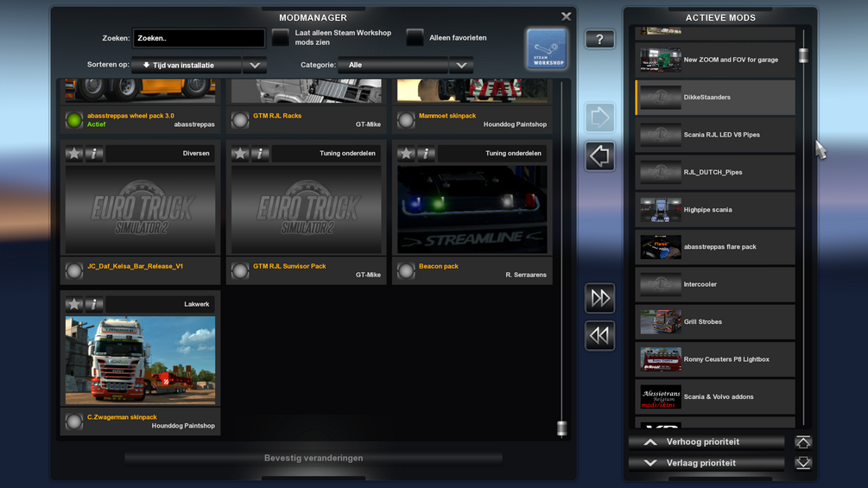Click Verhoog prioriteit button
The width and height of the screenshot is (868, 488).
point(706,442)
